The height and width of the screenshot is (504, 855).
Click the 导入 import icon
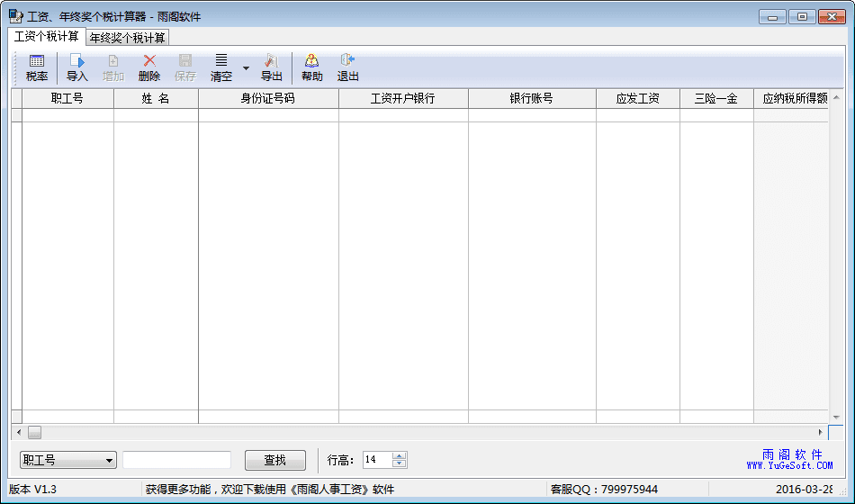point(77,67)
